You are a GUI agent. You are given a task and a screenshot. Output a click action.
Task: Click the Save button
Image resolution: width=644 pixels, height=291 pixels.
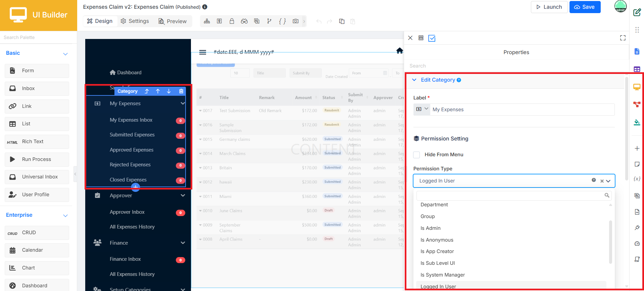pos(585,7)
